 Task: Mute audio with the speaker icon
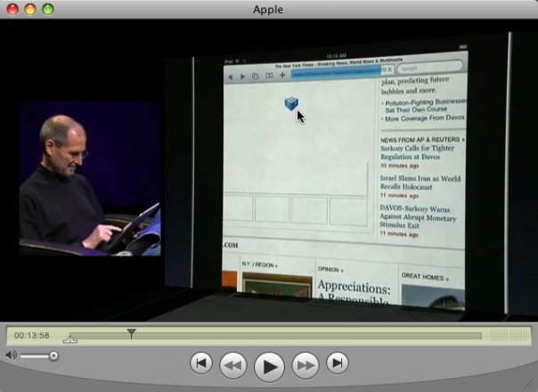[11, 355]
